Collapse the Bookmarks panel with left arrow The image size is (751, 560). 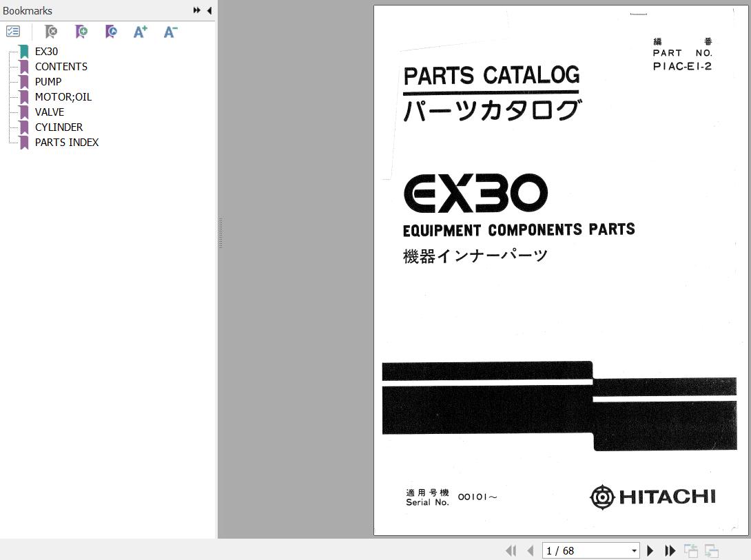coord(209,10)
